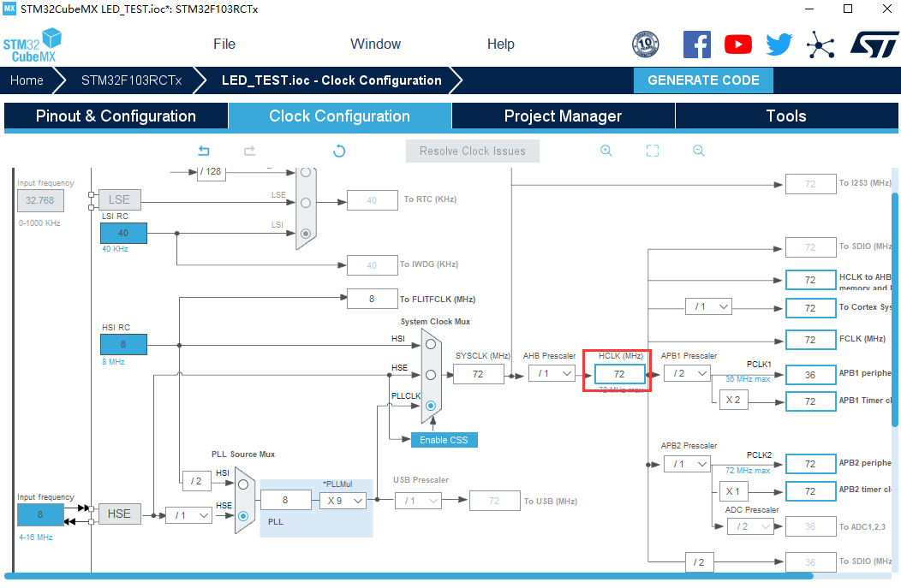Click the fit-to-screen zoom icon

pyautogui.click(x=653, y=151)
